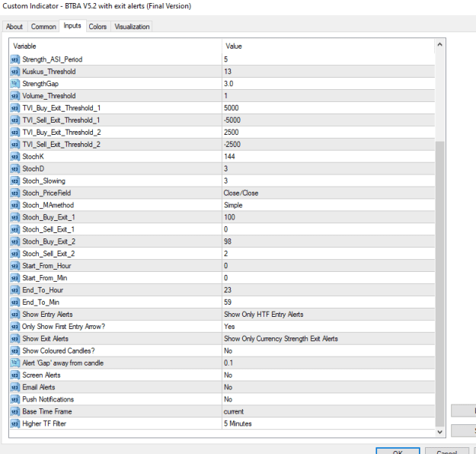Click the Show Entry Alerts row icon
Screen dimensions: 476x454
coord(15,315)
